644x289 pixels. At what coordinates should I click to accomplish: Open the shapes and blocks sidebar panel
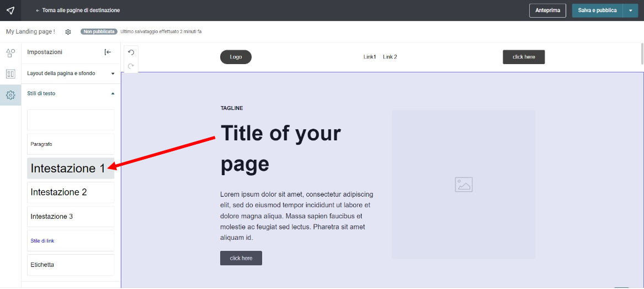(10, 52)
